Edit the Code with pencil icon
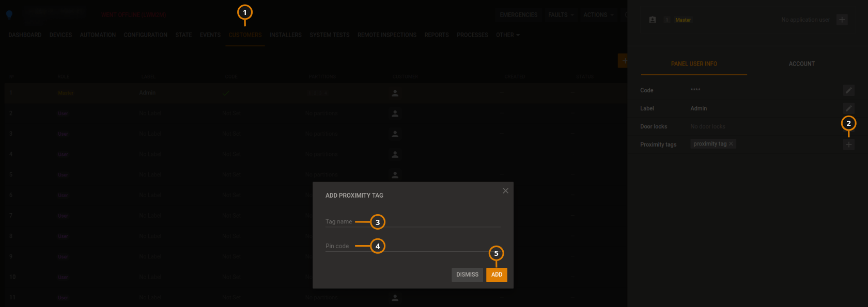The height and width of the screenshot is (307, 868). tap(848, 90)
